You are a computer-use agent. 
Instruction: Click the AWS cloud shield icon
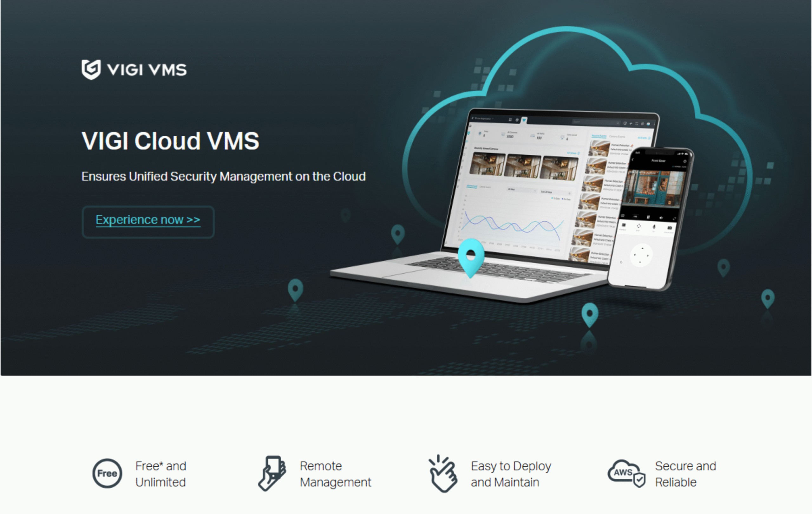(626, 473)
